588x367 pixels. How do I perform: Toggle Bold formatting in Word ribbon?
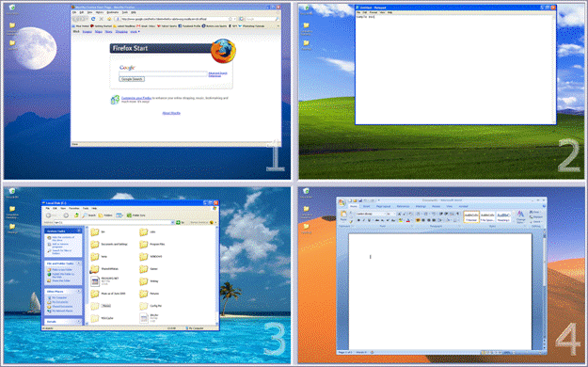[x=358, y=220]
